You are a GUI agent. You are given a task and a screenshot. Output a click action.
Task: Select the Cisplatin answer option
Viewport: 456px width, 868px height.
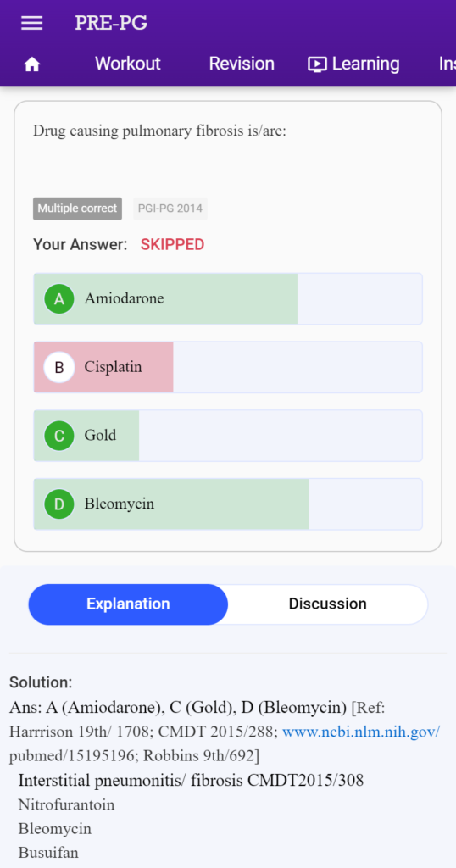pos(228,367)
